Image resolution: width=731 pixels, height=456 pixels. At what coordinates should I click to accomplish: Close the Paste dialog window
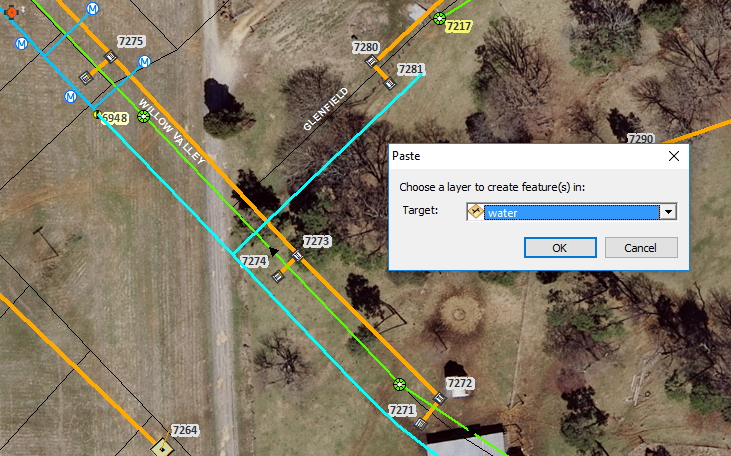click(x=674, y=156)
